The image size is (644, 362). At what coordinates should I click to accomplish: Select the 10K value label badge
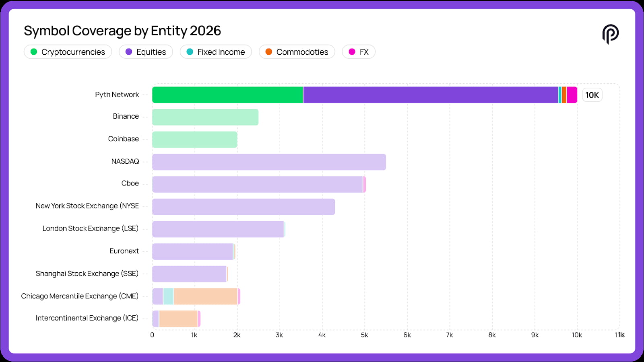[592, 95]
